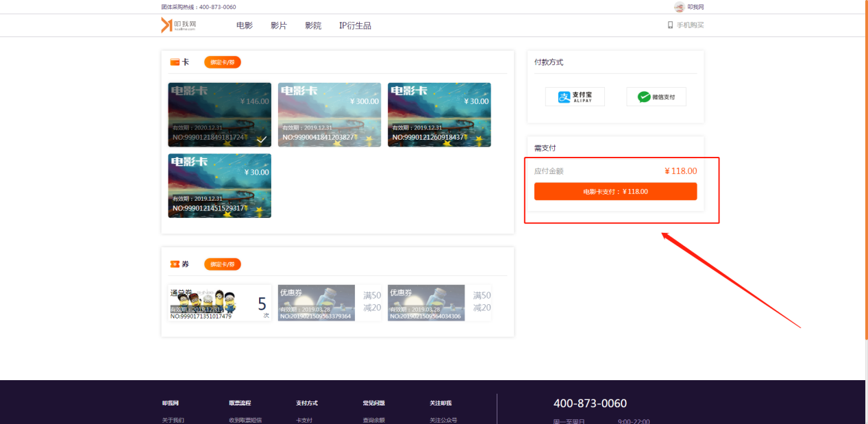Open the 影院 menu item
The width and height of the screenshot is (868, 424).
(313, 25)
